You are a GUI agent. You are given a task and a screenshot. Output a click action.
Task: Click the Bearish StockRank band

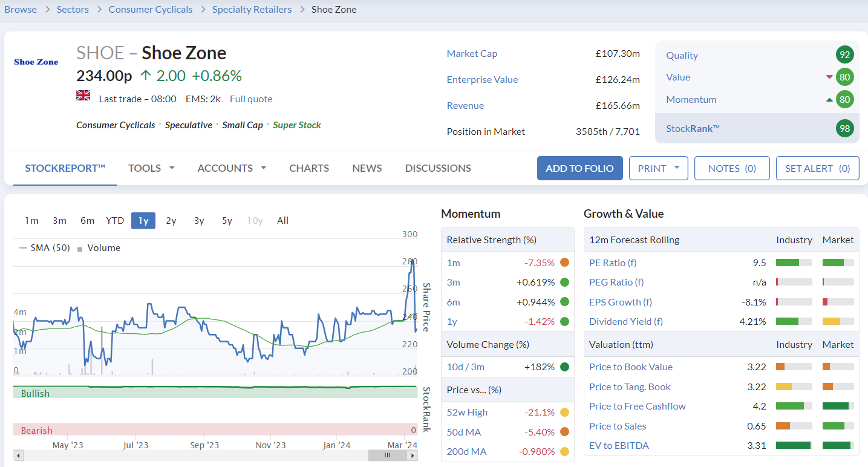click(215, 429)
